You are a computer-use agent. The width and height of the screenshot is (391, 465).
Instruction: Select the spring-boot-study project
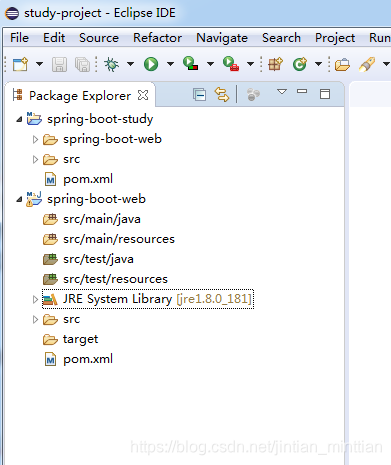pos(100,119)
